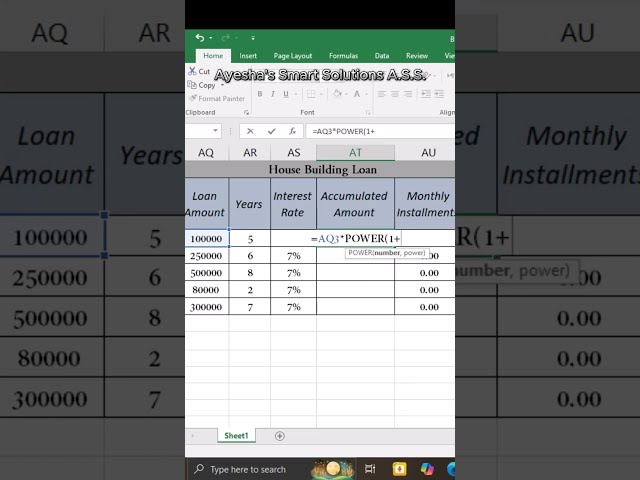
Task: Open the Clipboard dialog launcher
Action: pos(246,112)
